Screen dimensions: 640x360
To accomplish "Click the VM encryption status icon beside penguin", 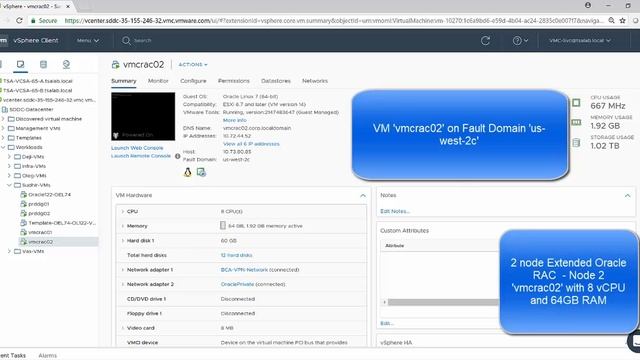I will 201,172.
